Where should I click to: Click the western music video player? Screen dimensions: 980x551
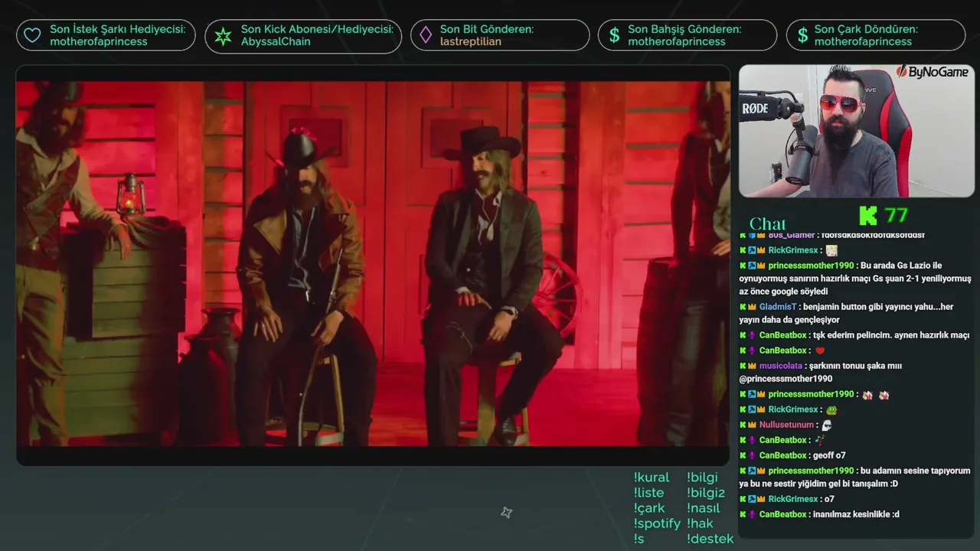(373, 265)
